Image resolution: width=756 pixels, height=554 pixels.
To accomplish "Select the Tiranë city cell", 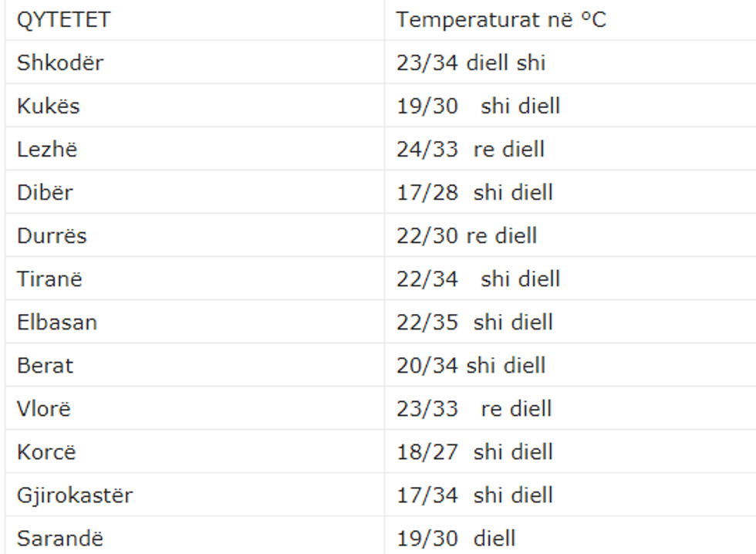I will (49, 279).
